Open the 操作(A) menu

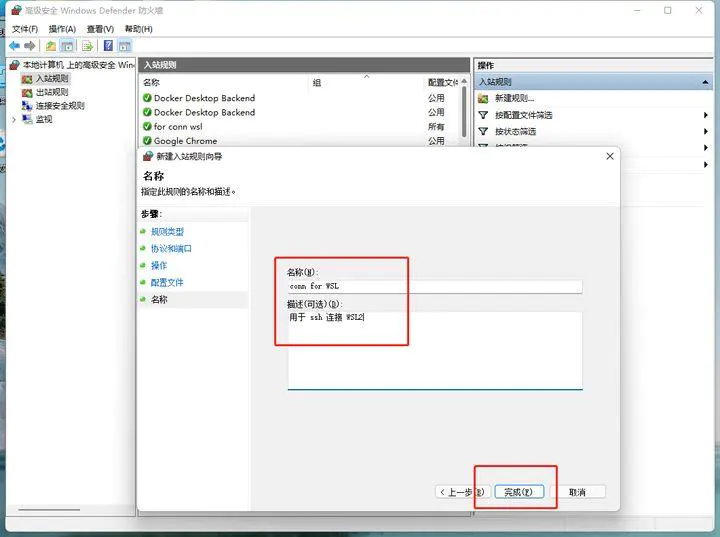[62, 29]
